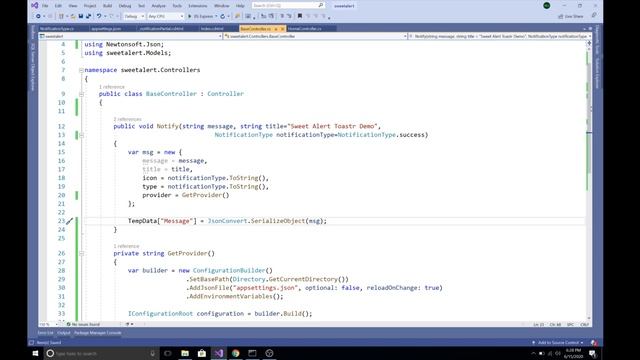This screenshot has height=360, width=640.
Task: Open the Analyze menu
Action: (158, 6)
